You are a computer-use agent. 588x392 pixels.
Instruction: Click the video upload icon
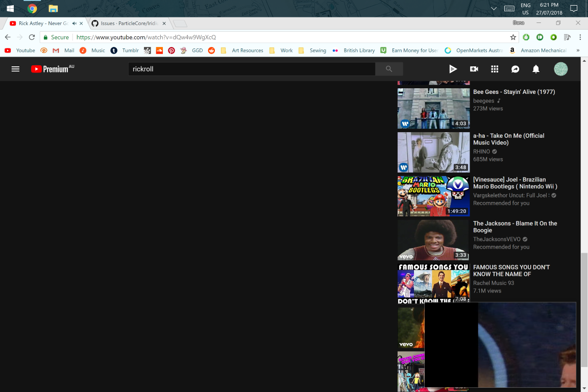coord(474,69)
